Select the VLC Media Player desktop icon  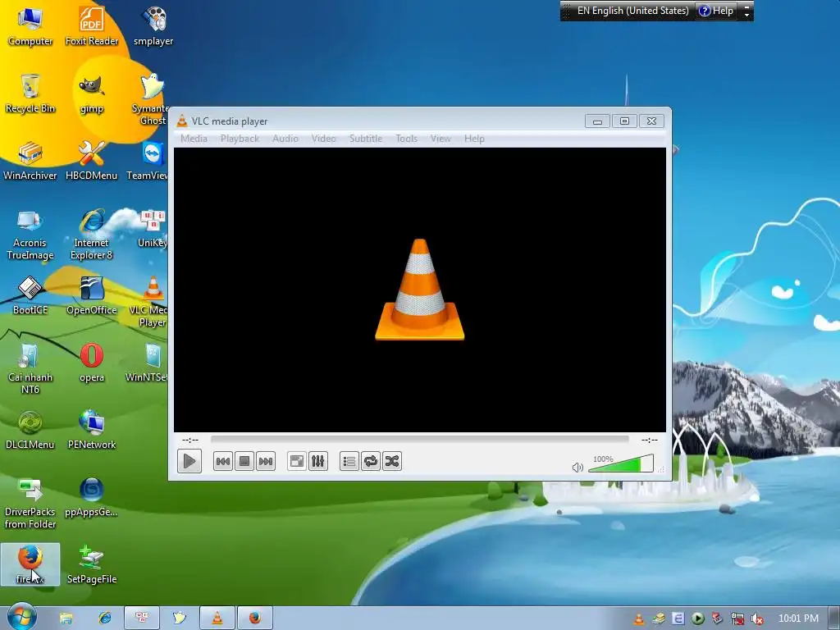[149, 302]
